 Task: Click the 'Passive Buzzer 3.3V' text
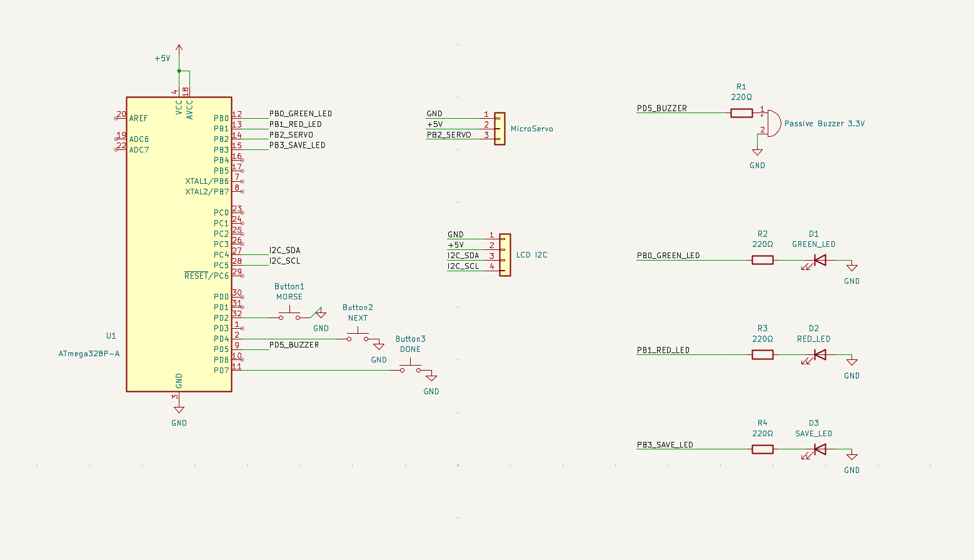click(825, 124)
